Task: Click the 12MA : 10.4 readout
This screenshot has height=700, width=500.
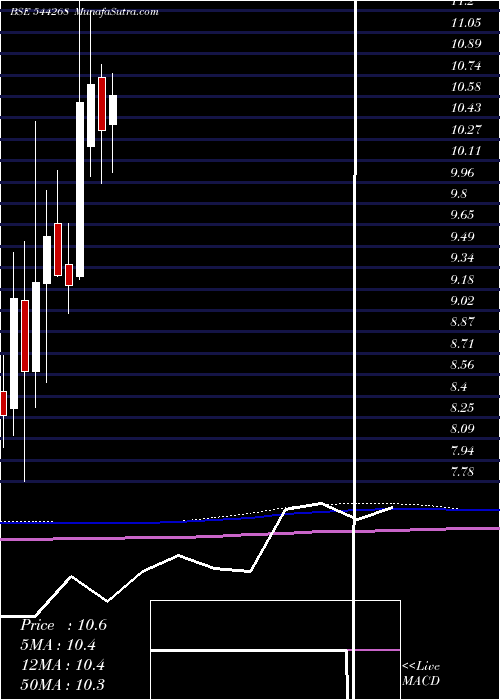Action: coord(63,665)
